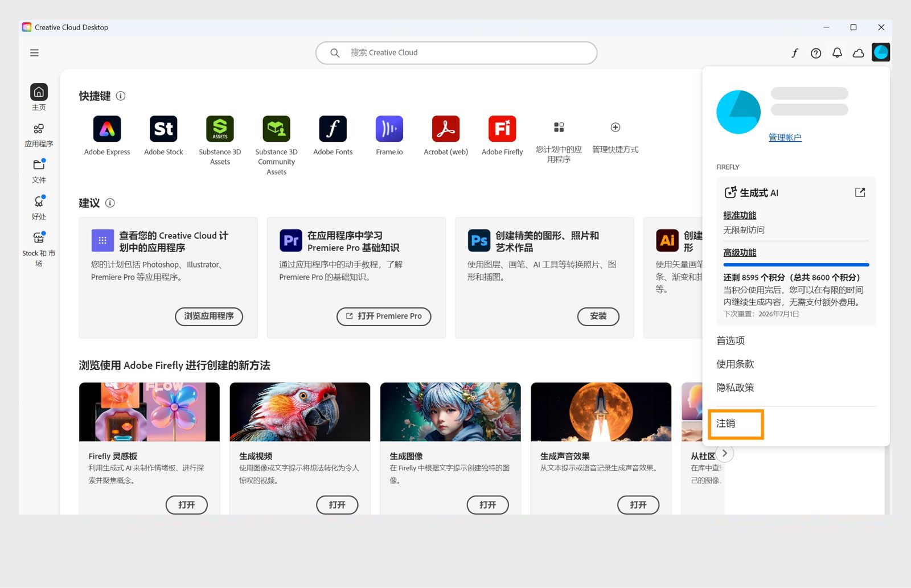Open the Stock 和市场 sidebar icon
Screen dimensions: 911x588
[x=39, y=237]
